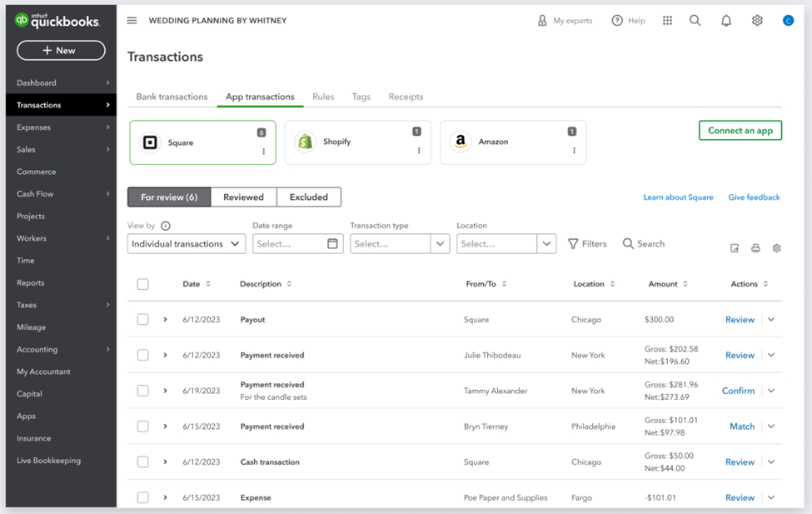Open table settings gear above Actions
The width and height of the screenshot is (812, 514).
[x=776, y=248]
